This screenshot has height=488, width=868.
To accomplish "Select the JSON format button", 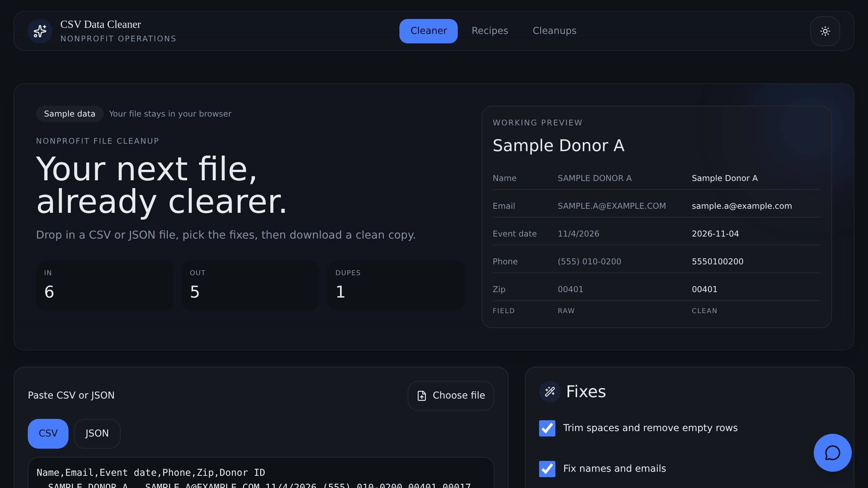I will coord(97,433).
